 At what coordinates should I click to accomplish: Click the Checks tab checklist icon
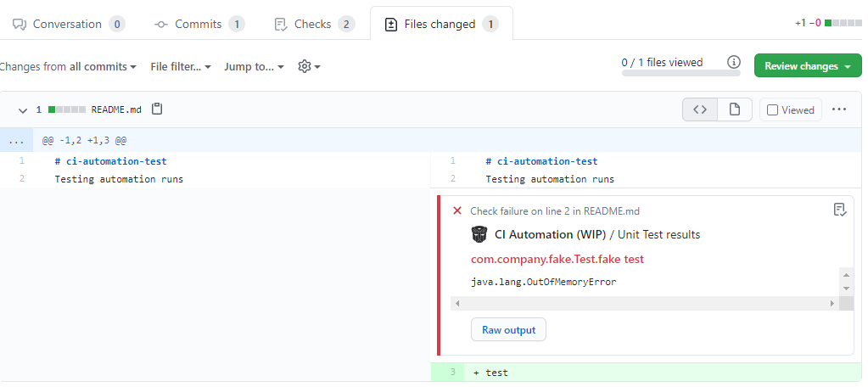(x=281, y=25)
